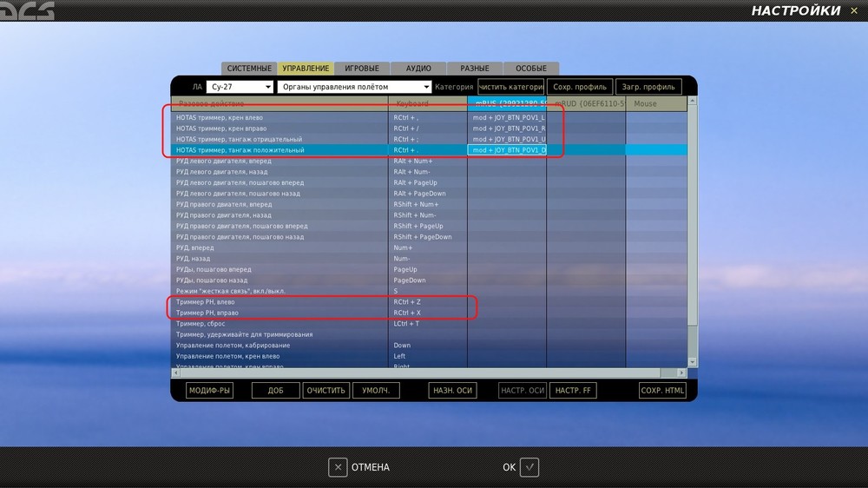The width and height of the screenshot is (868, 488).
Task: Click НАСТР. ОСИ button
Action: point(523,391)
